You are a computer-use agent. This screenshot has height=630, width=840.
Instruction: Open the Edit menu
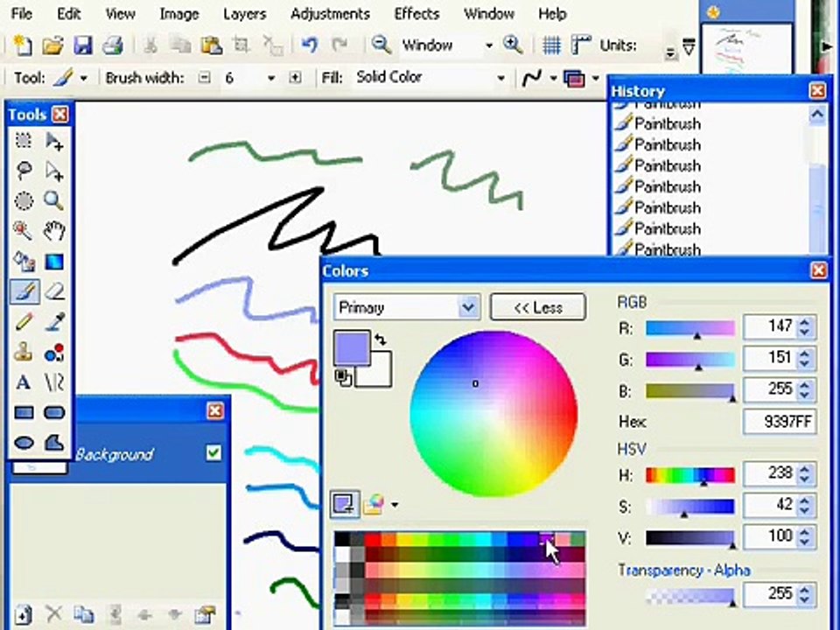click(x=69, y=13)
